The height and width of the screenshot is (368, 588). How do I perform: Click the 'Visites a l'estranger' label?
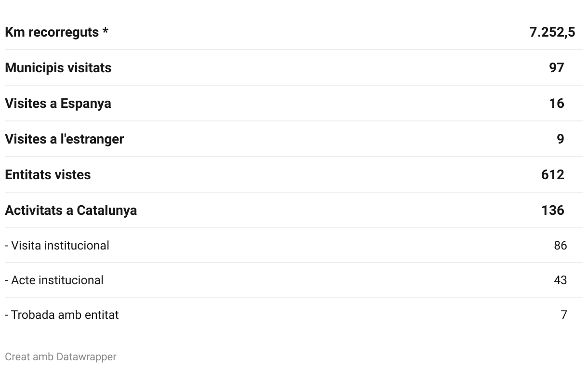[x=64, y=139]
